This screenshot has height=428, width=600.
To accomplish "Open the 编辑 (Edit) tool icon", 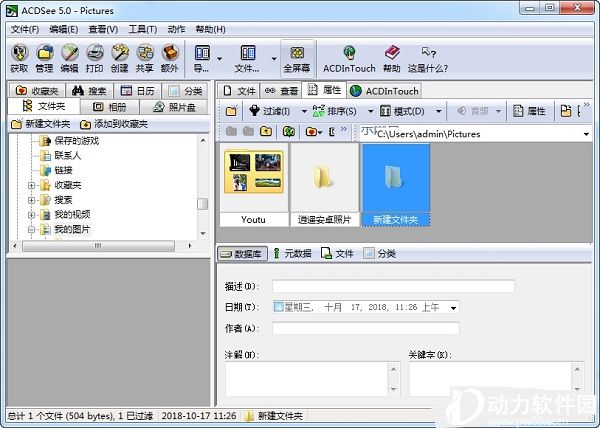I will 69,59.
